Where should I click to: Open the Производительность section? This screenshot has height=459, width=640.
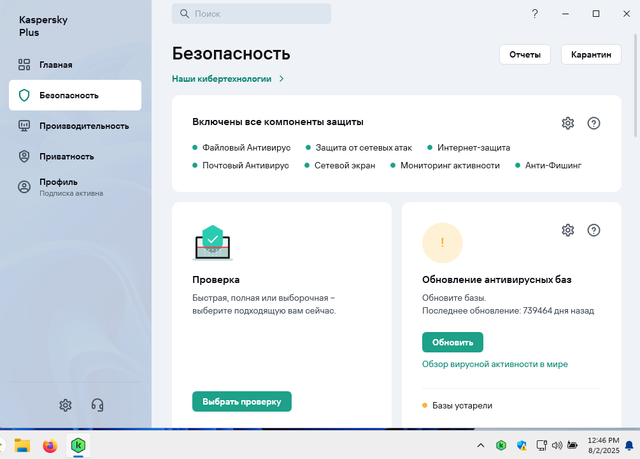pos(75,126)
